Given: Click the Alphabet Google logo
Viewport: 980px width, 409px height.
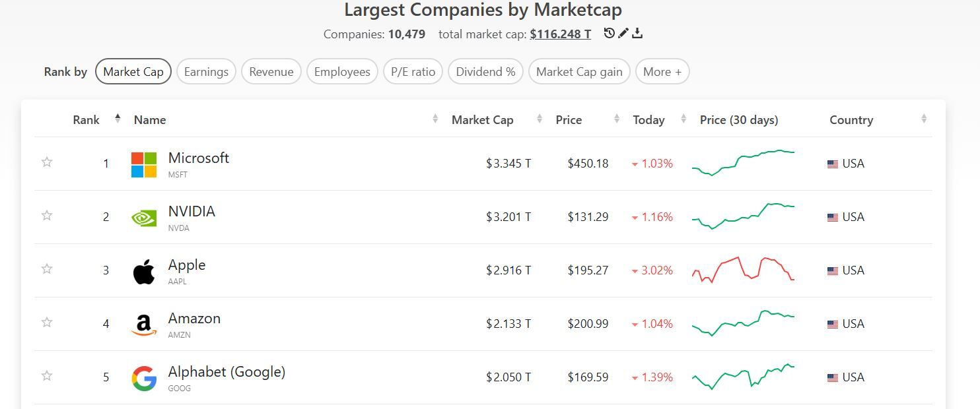Looking at the screenshot, I should 144,378.
